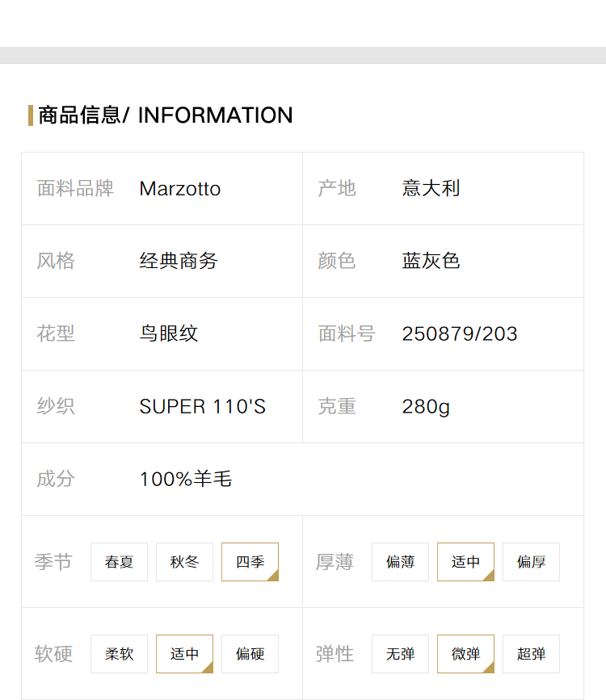This screenshot has width=606, height=700.
Task: Select the 秋冬 season option
Action: coord(184,562)
